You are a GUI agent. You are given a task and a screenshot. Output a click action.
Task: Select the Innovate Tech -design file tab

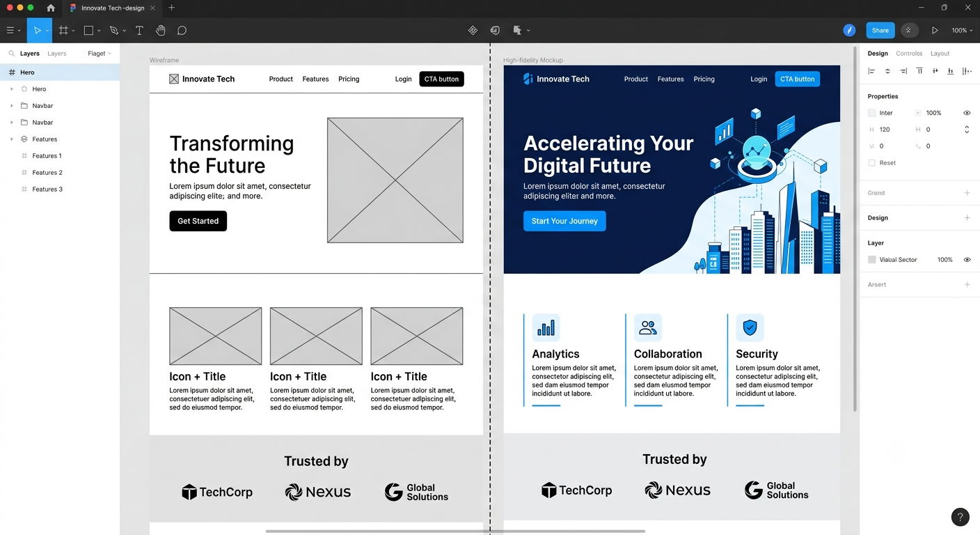(111, 8)
